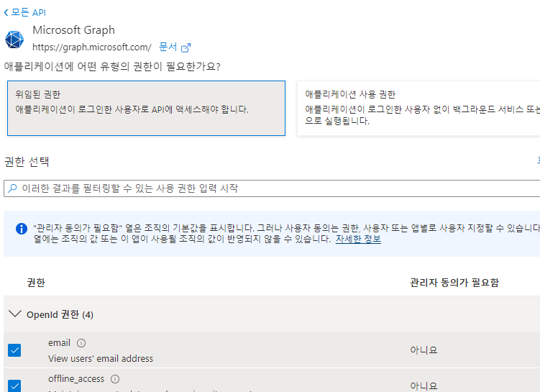The width and height of the screenshot is (540, 392).
Task: Click the email permission name
Action: point(59,343)
